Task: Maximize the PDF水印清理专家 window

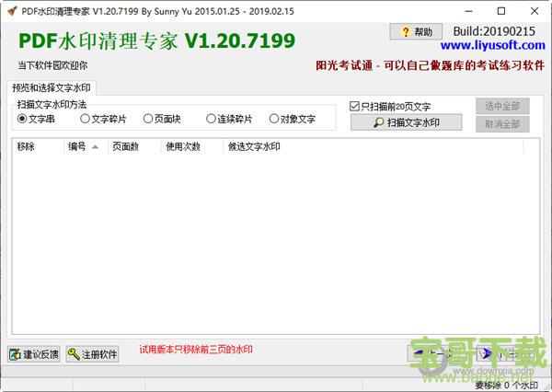Action: 501,11
